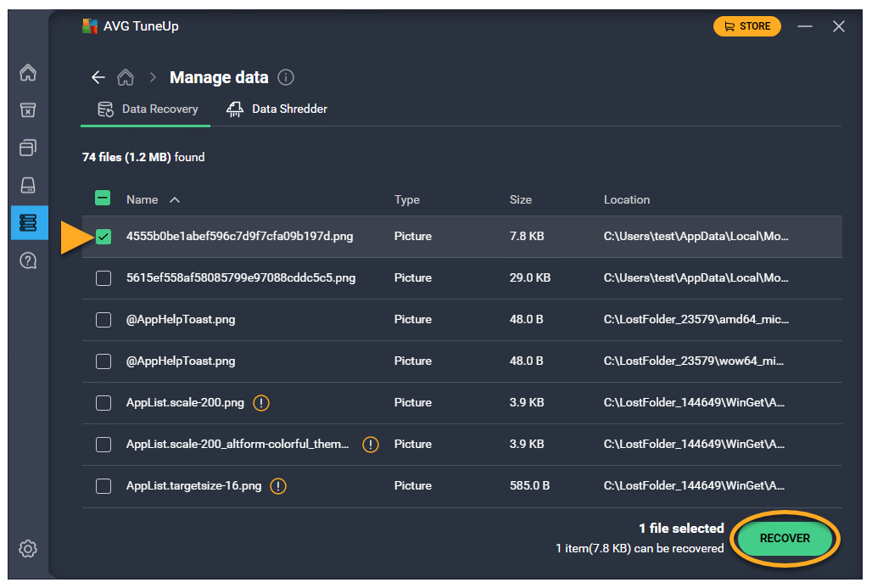The width and height of the screenshot is (872, 588).
Task: Click the stacked windows sidebar icon
Action: click(x=28, y=148)
